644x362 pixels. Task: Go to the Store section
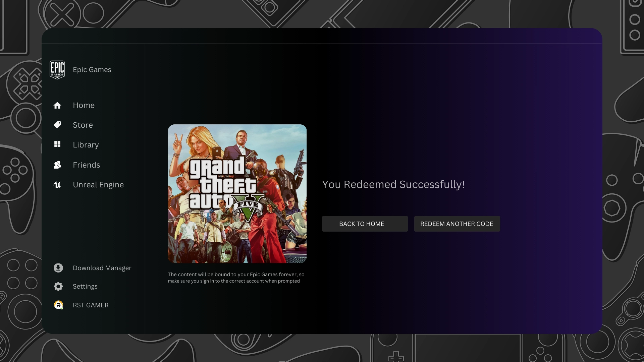click(83, 125)
